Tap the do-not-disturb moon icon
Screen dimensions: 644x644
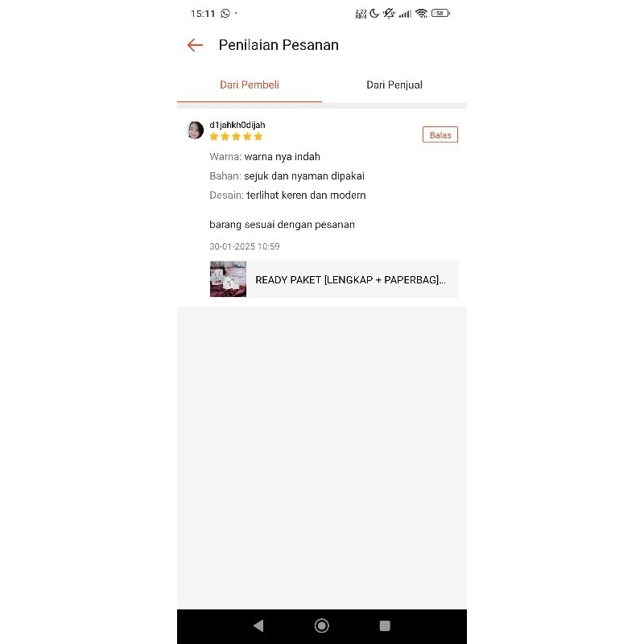click(374, 14)
